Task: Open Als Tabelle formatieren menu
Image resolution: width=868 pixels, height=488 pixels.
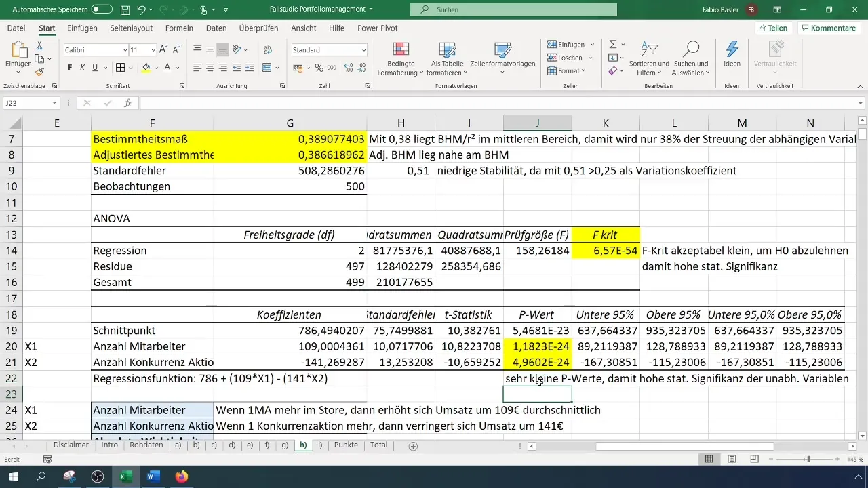Action: pyautogui.click(x=446, y=59)
